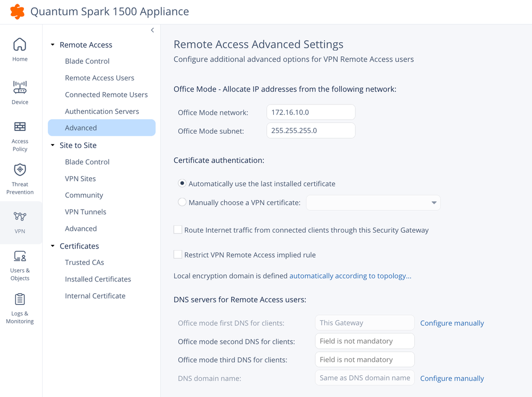Open the VPN certificate dropdown
The image size is (532, 397).
point(373,203)
